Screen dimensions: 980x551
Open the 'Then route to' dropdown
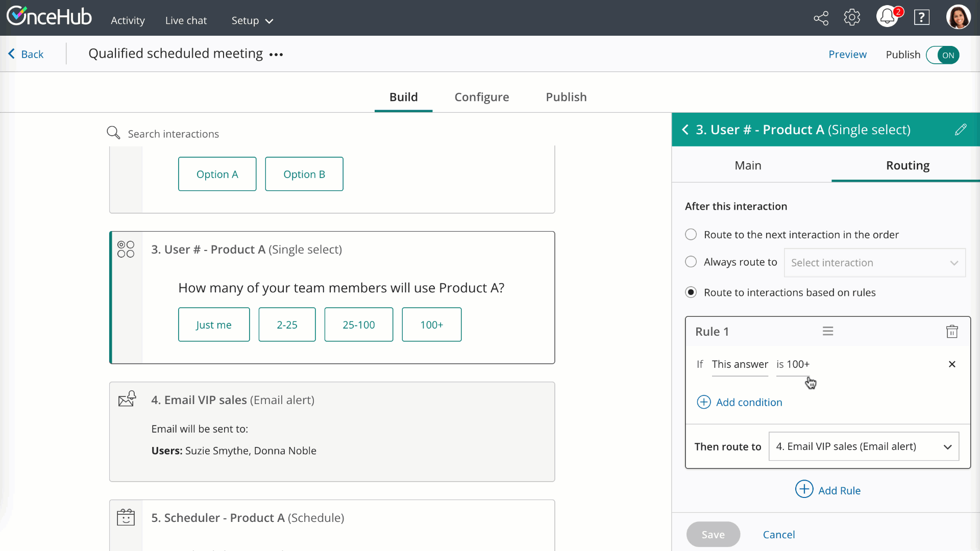click(x=863, y=446)
